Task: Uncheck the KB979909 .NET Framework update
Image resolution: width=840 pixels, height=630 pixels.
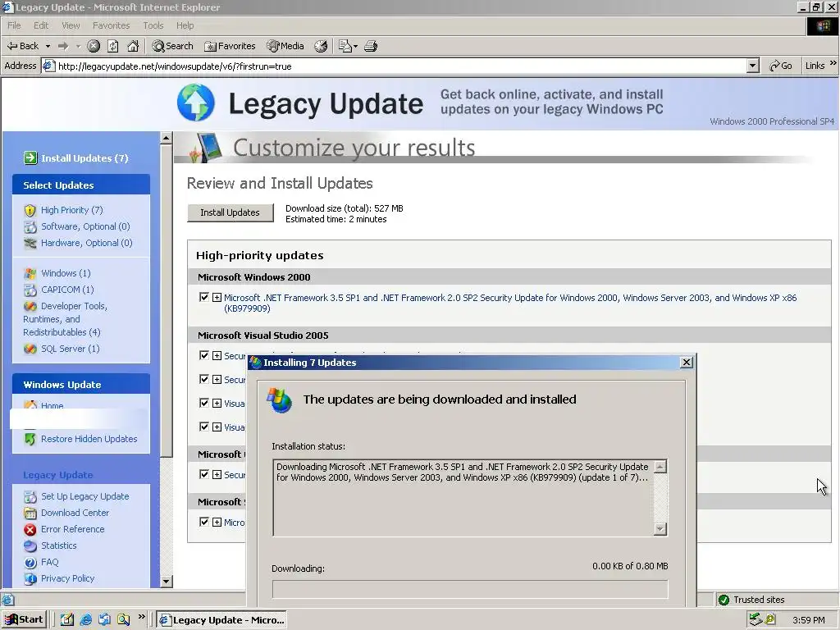Action: [x=203, y=297]
